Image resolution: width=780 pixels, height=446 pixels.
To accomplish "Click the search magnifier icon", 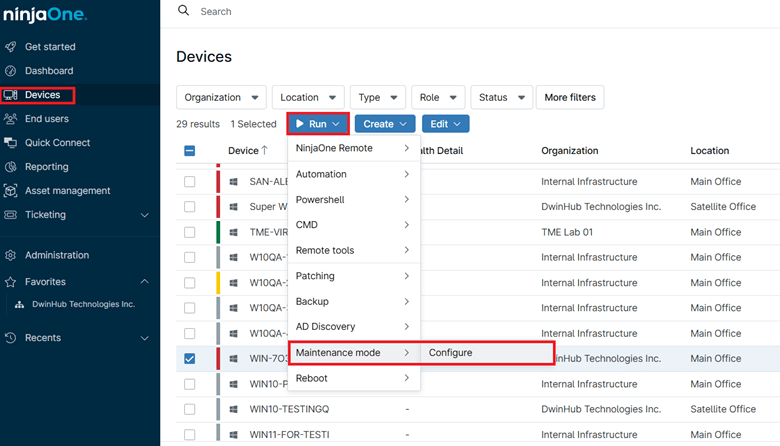I will click(184, 10).
